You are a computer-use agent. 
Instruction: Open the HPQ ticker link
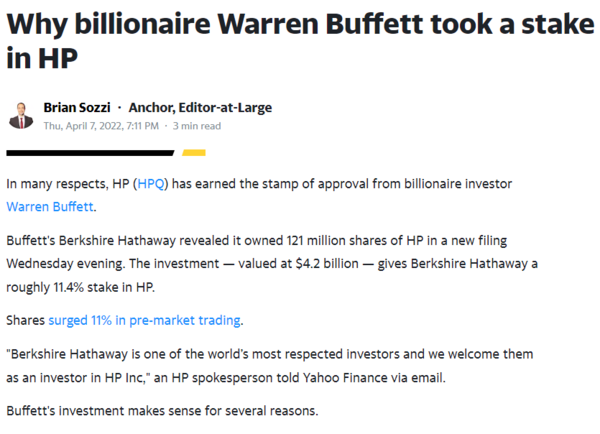[x=154, y=186]
